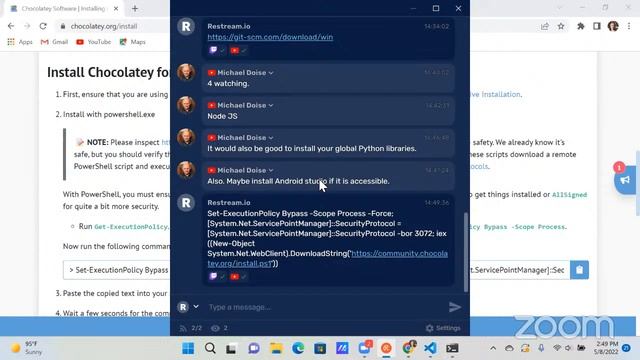Open Terminal app from taskbar
Screen dimensions: 640x360
point(452,348)
